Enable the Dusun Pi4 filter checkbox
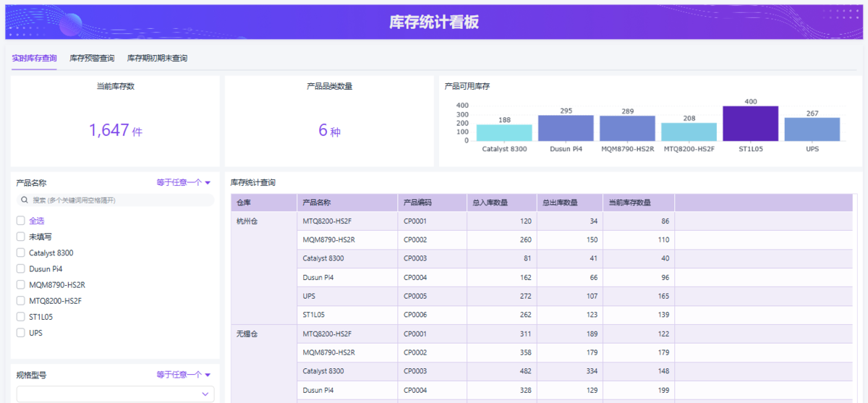 click(21, 269)
